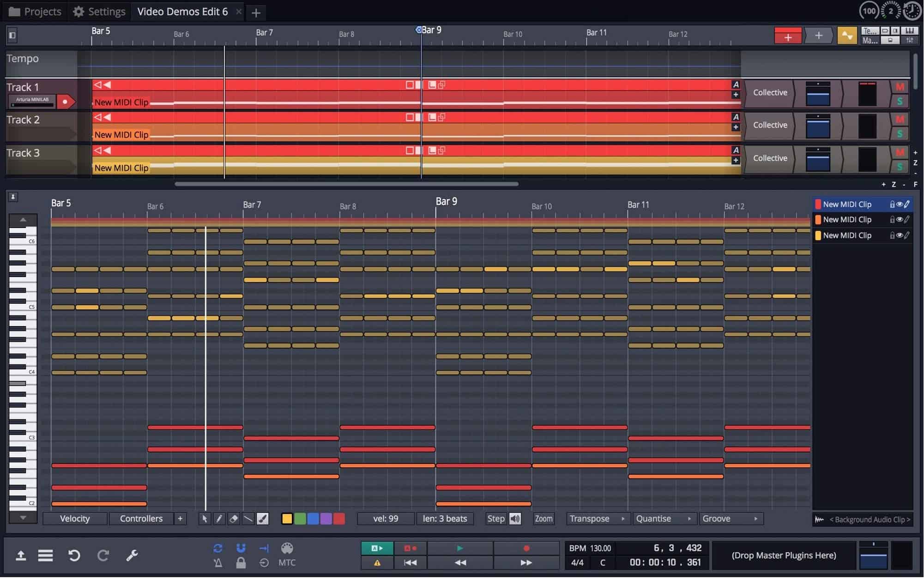Pick the purple note color swatch
This screenshot has height=579, width=924.
[326, 519]
